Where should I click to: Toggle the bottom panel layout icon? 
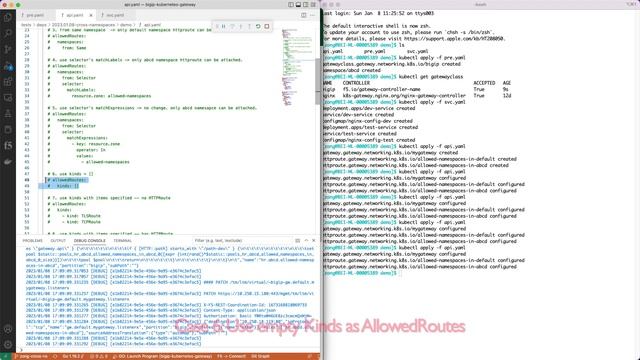pos(298,4)
